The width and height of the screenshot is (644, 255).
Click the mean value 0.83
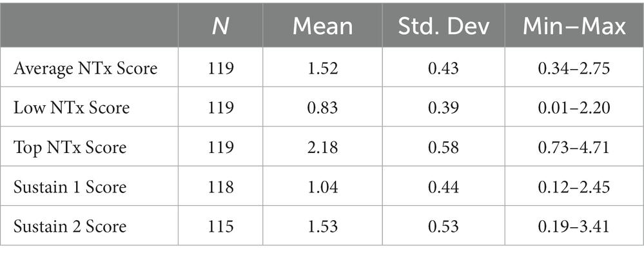pos(322,108)
